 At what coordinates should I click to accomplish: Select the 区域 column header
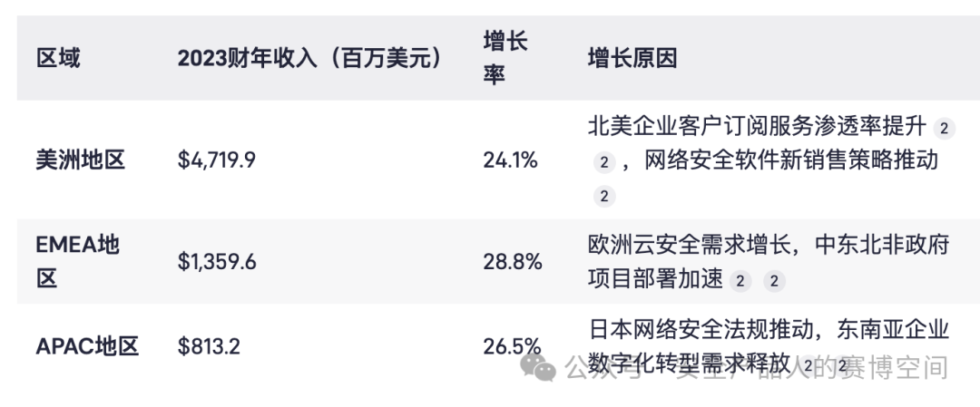click(58, 59)
